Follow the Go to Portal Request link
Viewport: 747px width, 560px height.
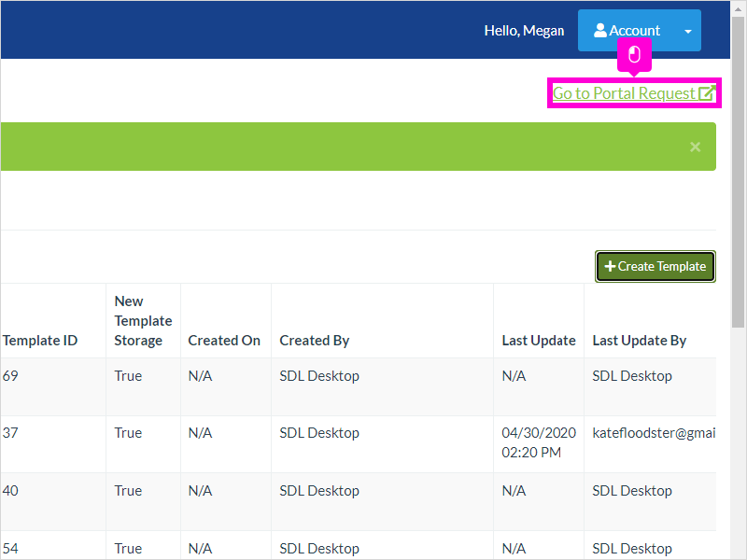tap(634, 92)
